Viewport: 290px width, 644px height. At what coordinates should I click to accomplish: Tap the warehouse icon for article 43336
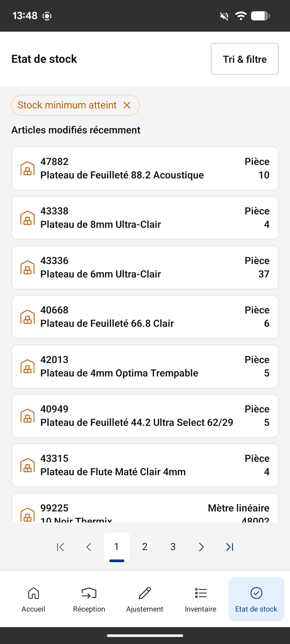(28, 268)
